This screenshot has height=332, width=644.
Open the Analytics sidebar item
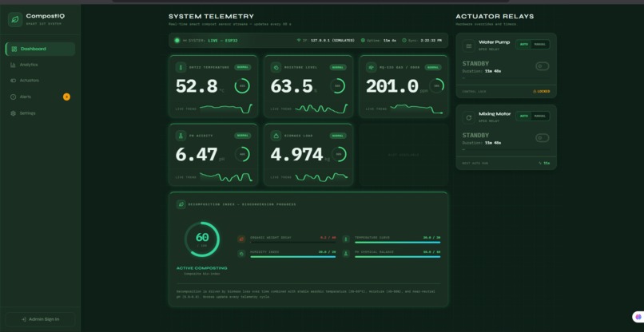(x=40, y=65)
